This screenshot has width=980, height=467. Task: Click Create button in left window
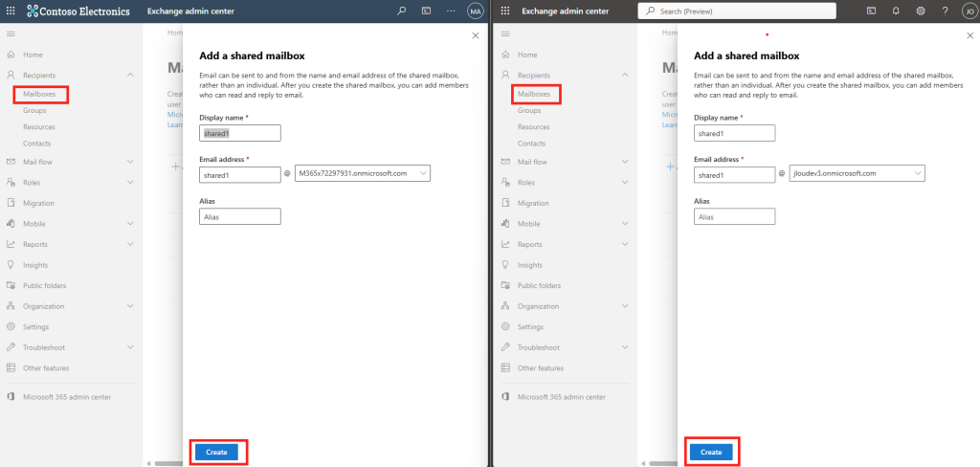click(217, 452)
